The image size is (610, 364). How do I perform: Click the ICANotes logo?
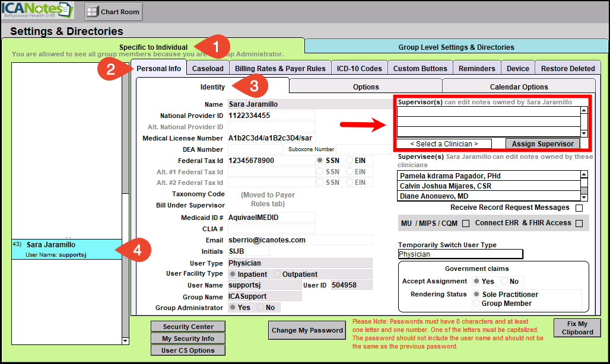[38, 11]
